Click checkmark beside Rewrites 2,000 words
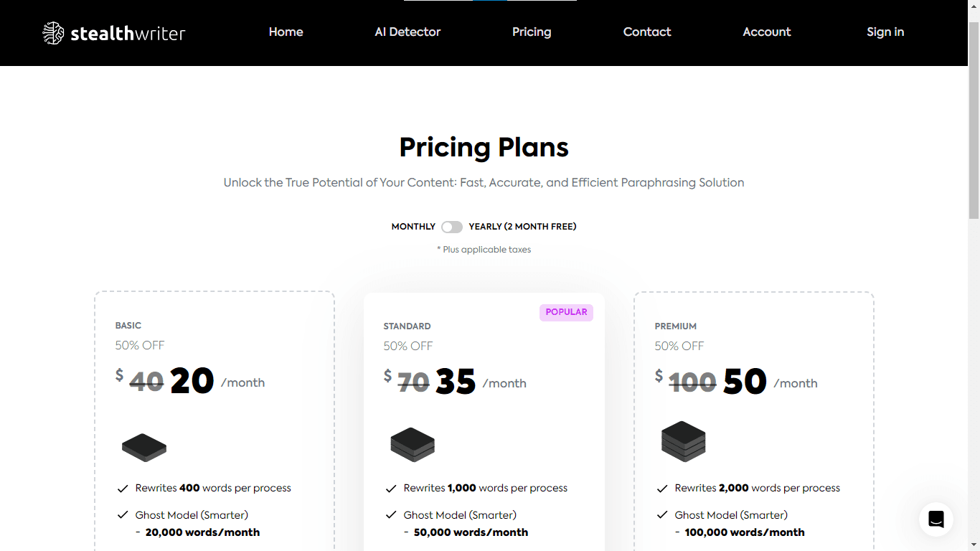The height and width of the screenshot is (551, 980). pyautogui.click(x=662, y=489)
